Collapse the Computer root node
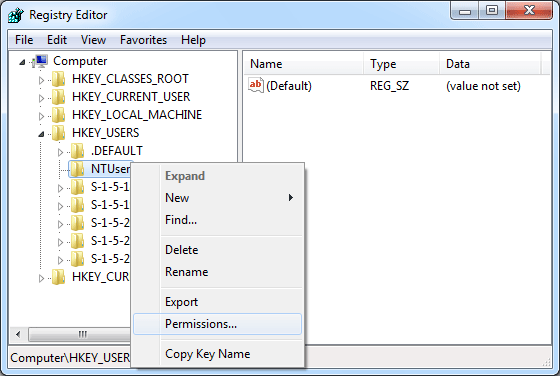The image size is (560, 376). [22, 62]
